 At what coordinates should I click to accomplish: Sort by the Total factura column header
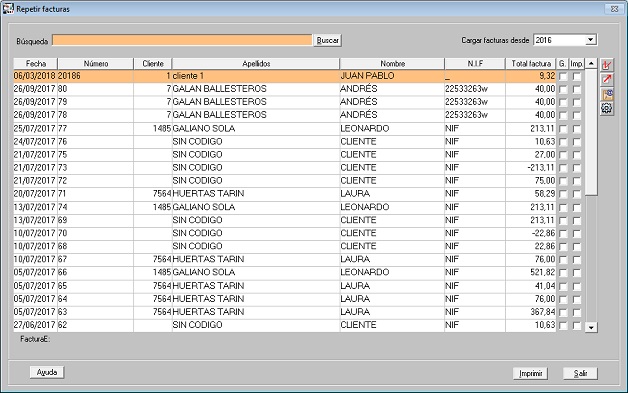(531, 64)
